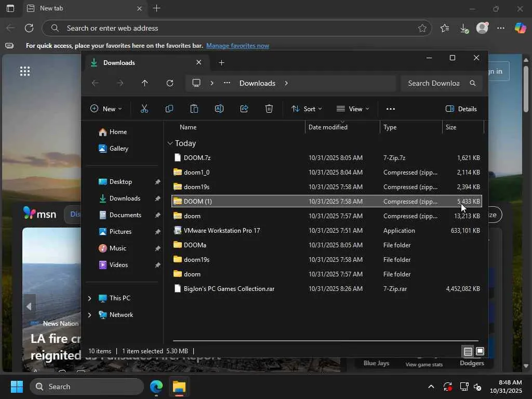
Task: Click the Delete trash icon
Action: point(269,109)
